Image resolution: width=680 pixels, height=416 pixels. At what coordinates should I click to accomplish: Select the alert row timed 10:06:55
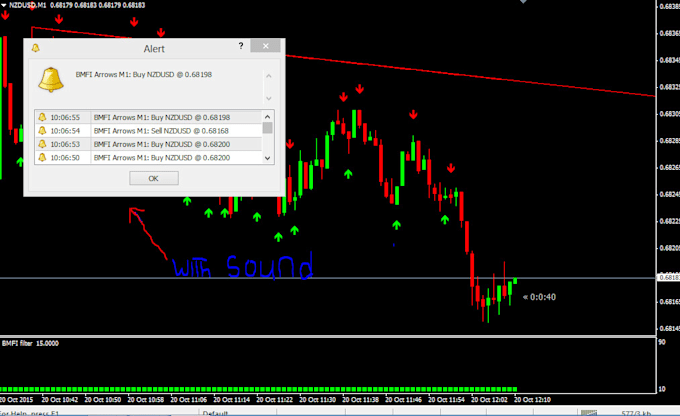[x=148, y=117]
